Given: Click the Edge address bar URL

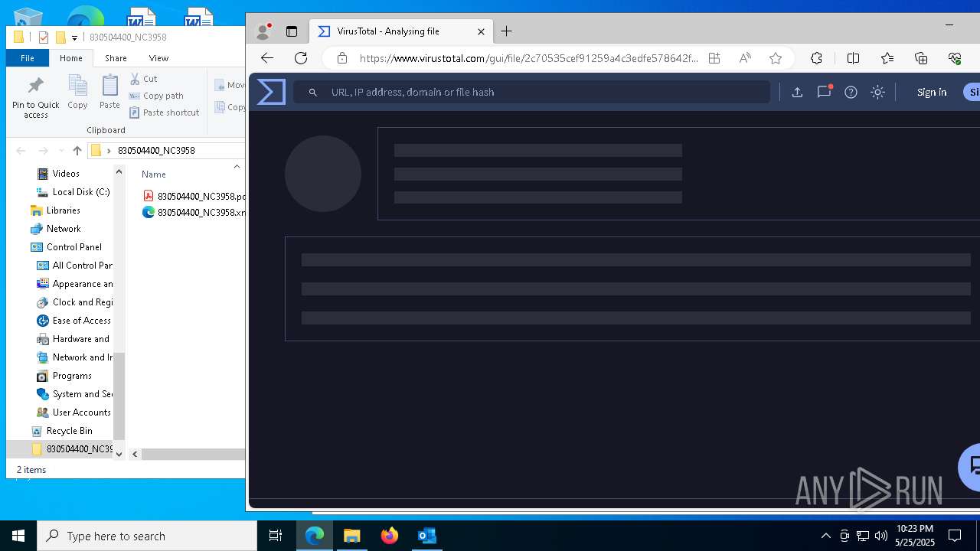Looking at the screenshot, I should click(x=528, y=58).
